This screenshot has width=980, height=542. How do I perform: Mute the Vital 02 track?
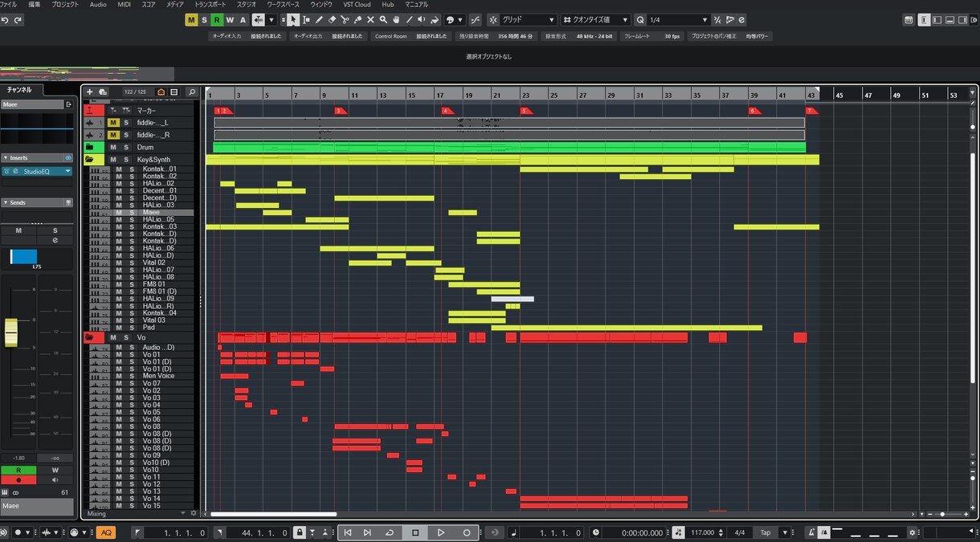point(119,263)
